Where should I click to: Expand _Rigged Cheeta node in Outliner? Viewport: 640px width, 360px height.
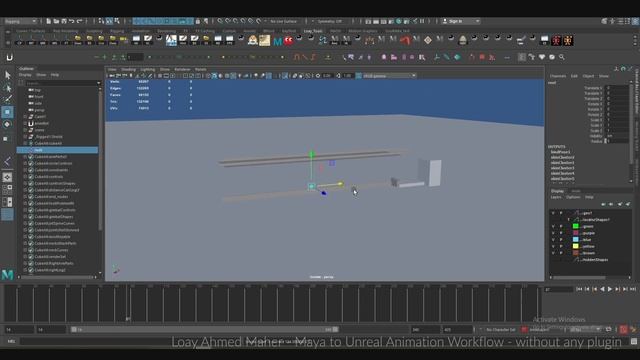pyautogui.click(x=25, y=137)
